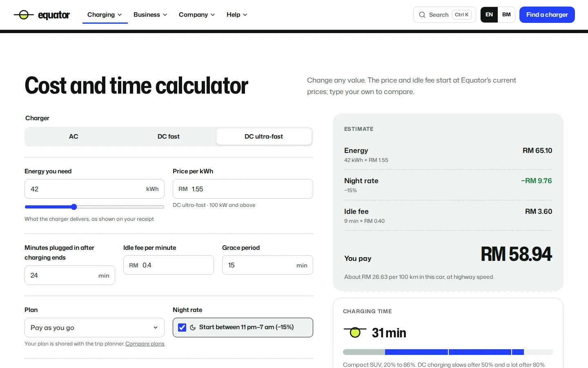Click the energy slider handle
588x368 pixels.
coord(74,207)
